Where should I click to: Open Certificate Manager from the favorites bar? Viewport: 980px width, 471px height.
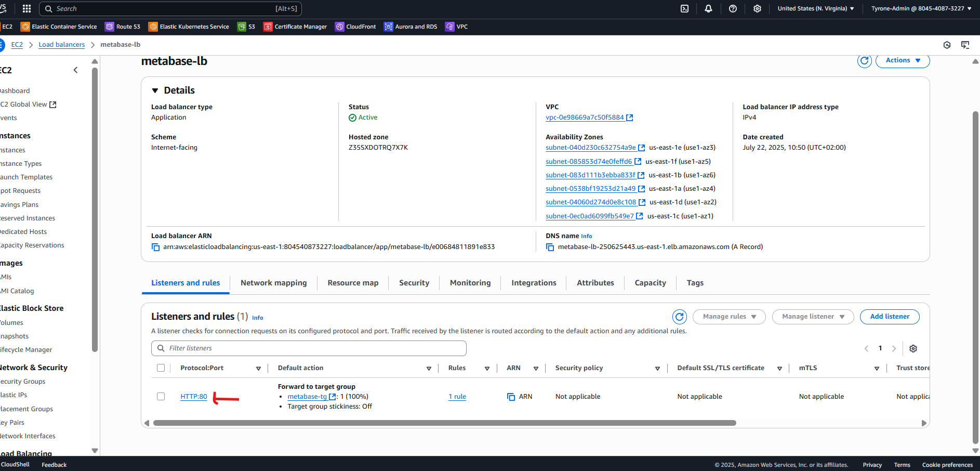(x=295, y=27)
